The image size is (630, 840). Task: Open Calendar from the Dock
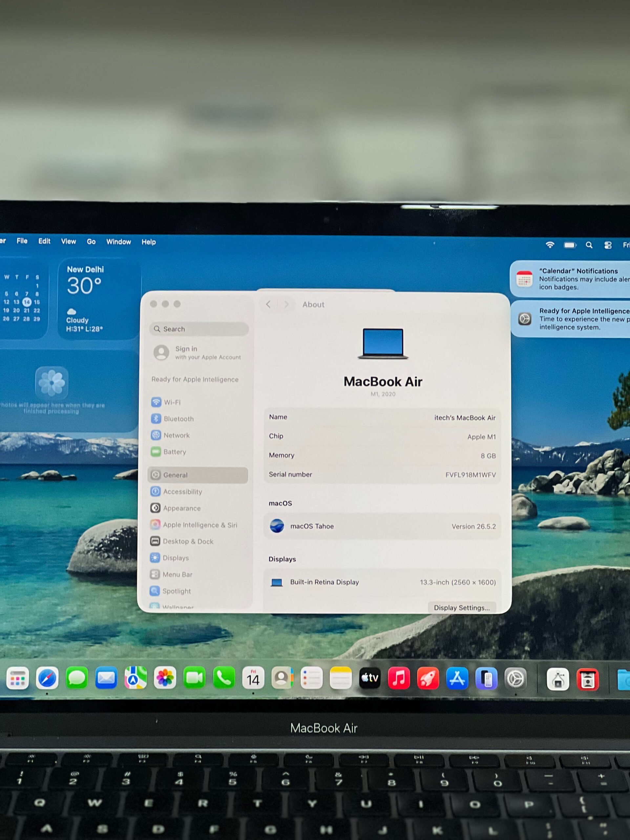pyautogui.click(x=253, y=678)
